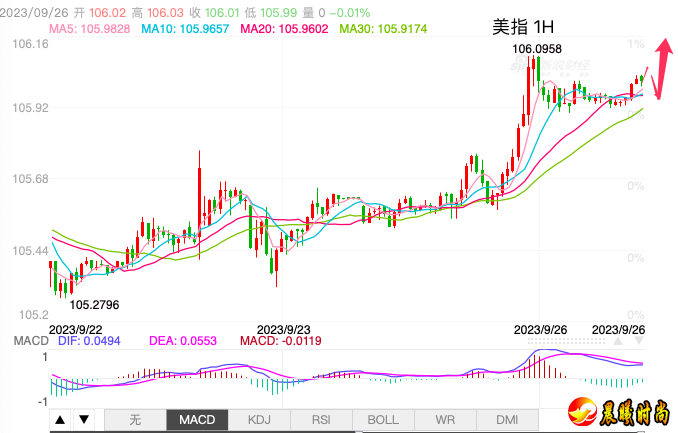The height and width of the screenshot is (433, 678).
Task: Switch to the KDJ indicator tab
Action: click(x=259, y=420)
